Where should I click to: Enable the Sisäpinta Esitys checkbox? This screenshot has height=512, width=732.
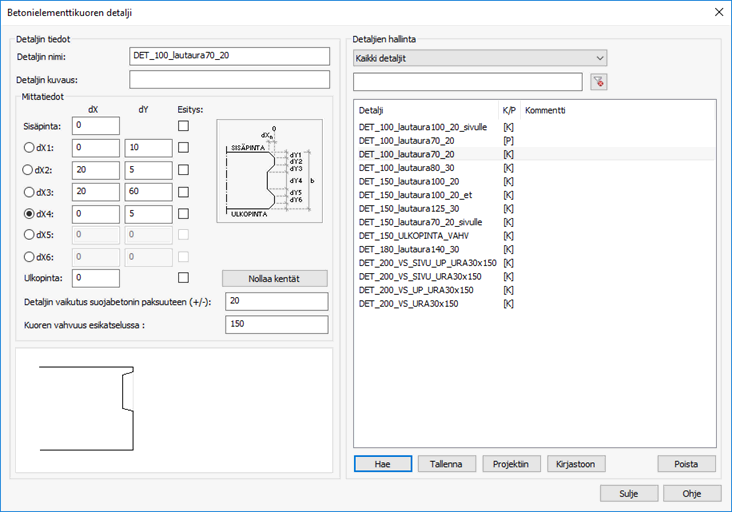coord(183,126)
